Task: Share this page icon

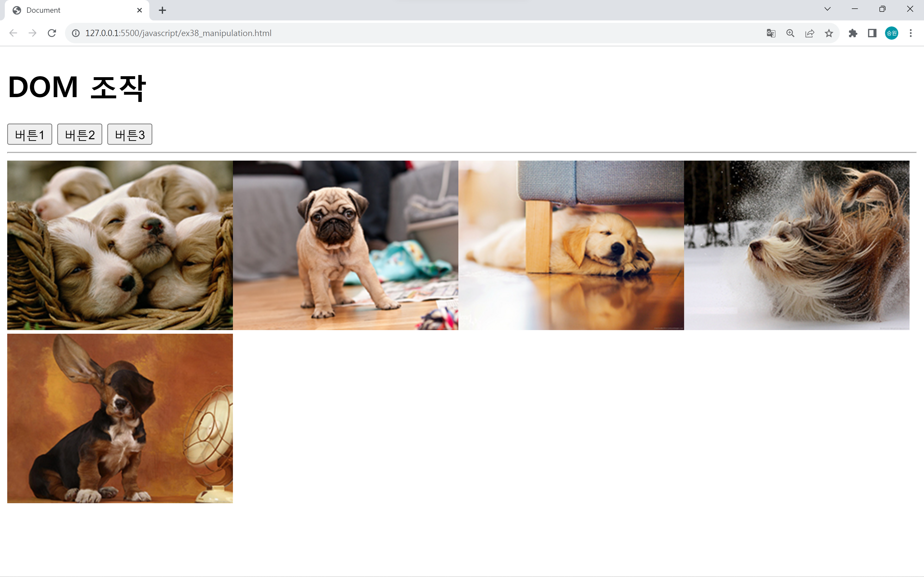Action: point(809,33)
